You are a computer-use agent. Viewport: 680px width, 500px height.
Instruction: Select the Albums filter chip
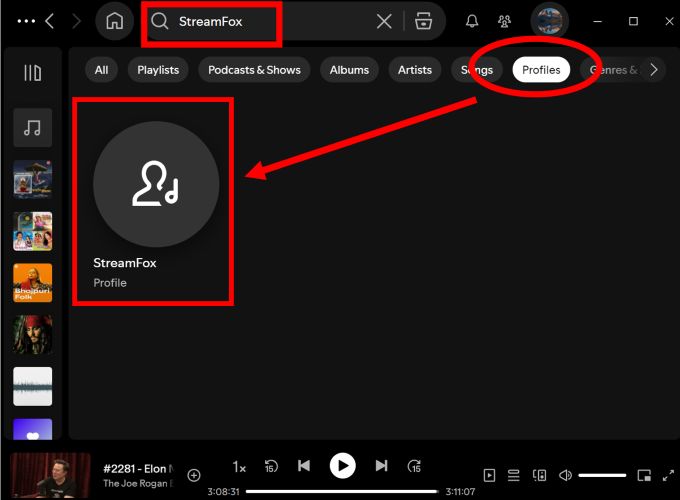349,70
